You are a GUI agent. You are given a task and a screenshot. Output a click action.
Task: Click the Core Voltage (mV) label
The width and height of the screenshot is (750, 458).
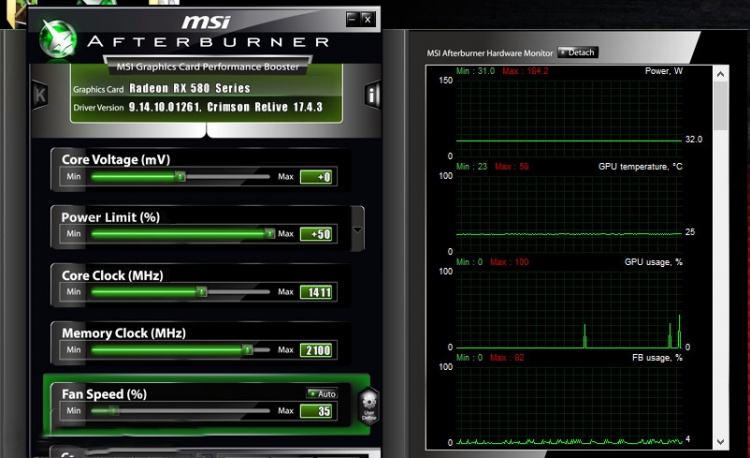click(x=116, y=159)
